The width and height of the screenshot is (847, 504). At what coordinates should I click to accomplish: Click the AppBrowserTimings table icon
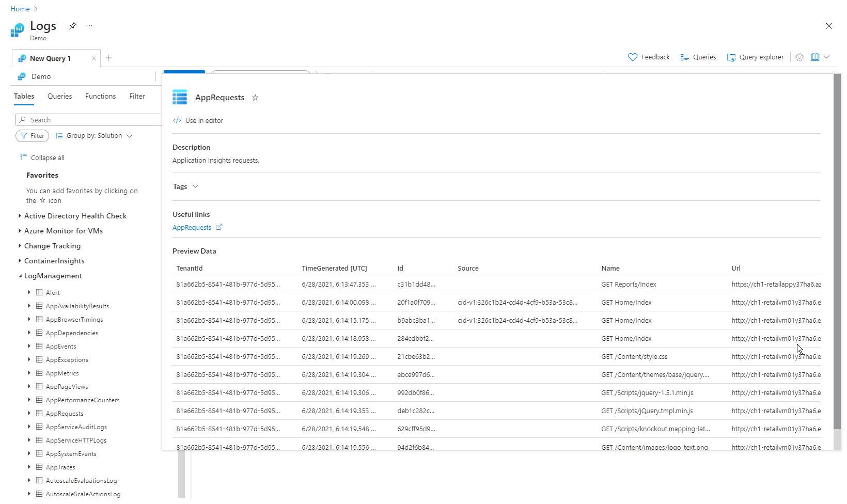coord(39,319)
